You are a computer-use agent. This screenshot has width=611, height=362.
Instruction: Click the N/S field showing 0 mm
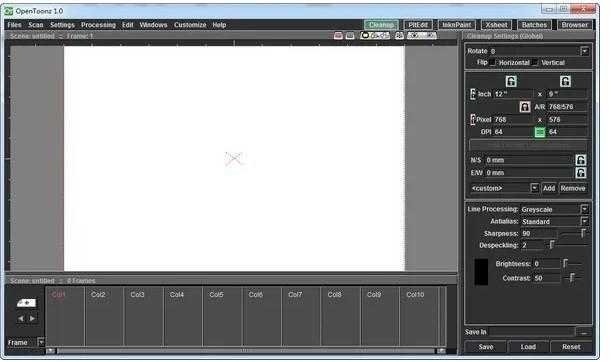pos(529,160)
